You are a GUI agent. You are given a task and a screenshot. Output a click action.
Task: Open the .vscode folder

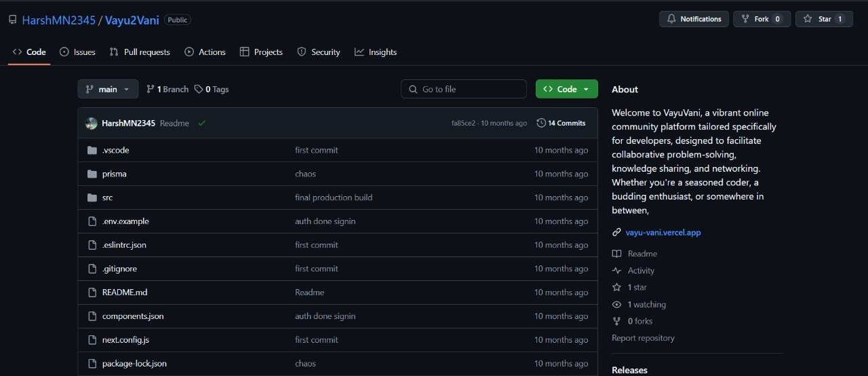[115, 150]
